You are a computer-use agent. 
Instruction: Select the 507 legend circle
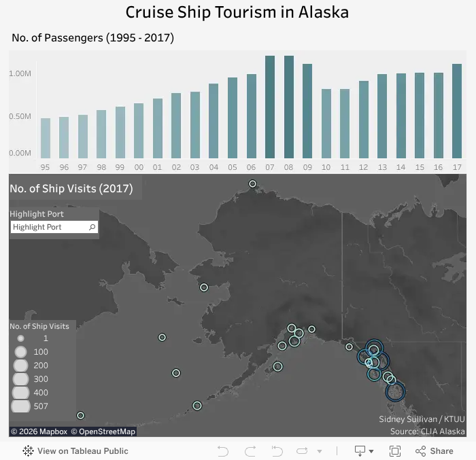20,406
